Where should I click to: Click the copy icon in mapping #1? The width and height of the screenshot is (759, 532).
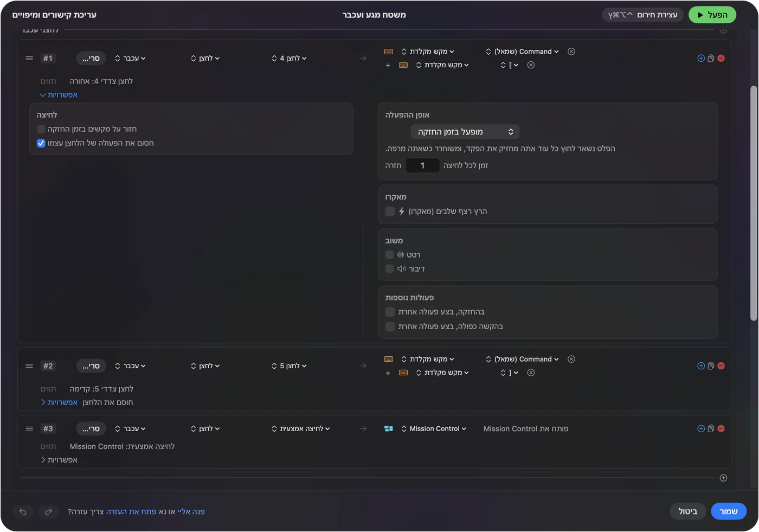click(711, 58)
